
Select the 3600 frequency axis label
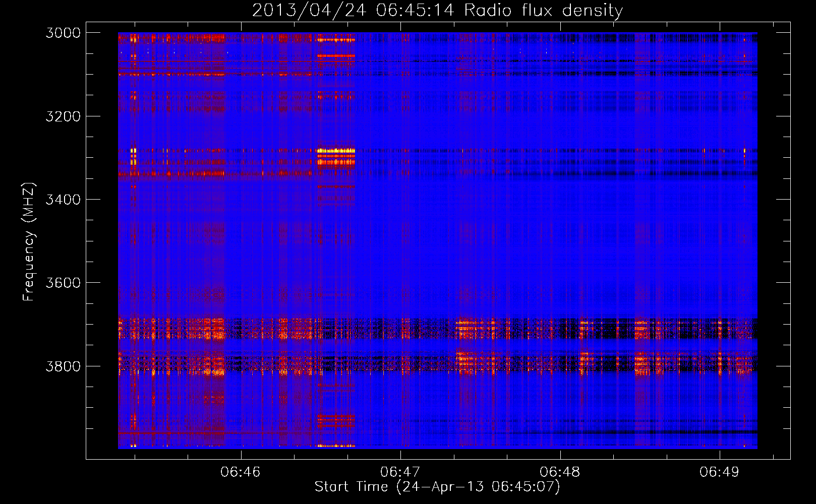pyautogui.click(x=63, y=283)
